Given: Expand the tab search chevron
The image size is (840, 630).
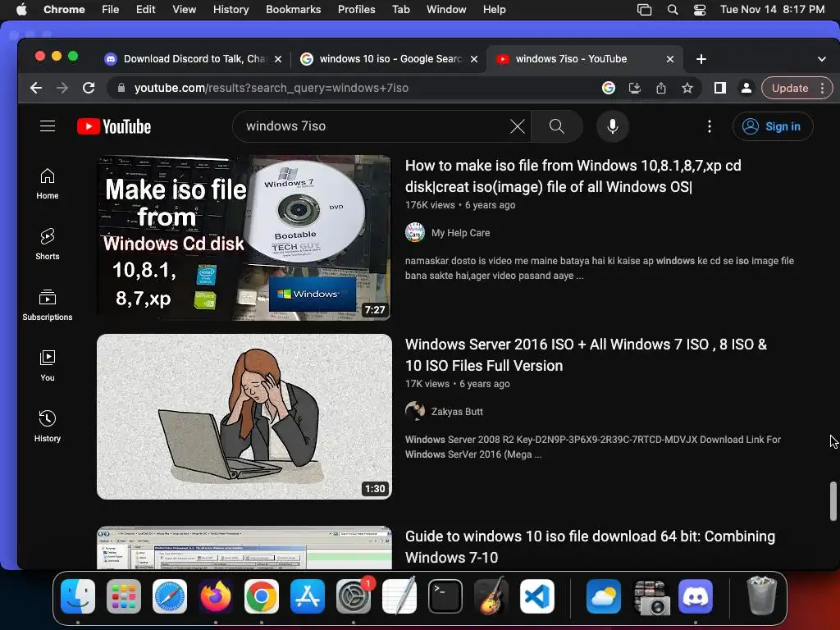Looking at the screenshot, I should pyautogui.click(x=822, y=59).
